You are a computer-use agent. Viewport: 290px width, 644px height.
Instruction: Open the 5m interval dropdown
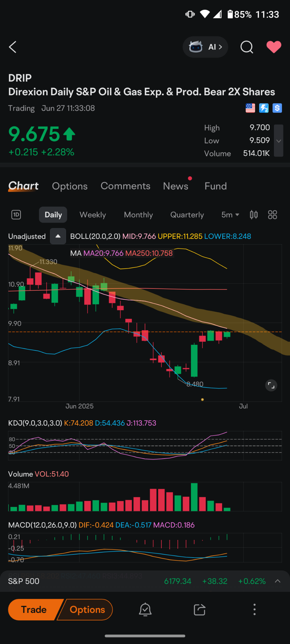(x=230, y=215)
